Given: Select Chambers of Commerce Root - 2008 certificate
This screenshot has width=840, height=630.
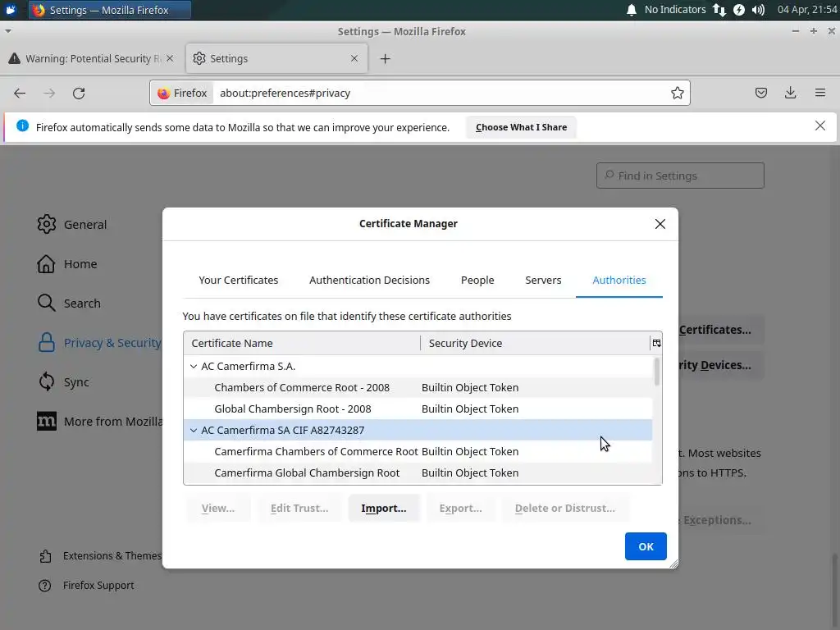Looking at the screenshot, I should 418,388.
